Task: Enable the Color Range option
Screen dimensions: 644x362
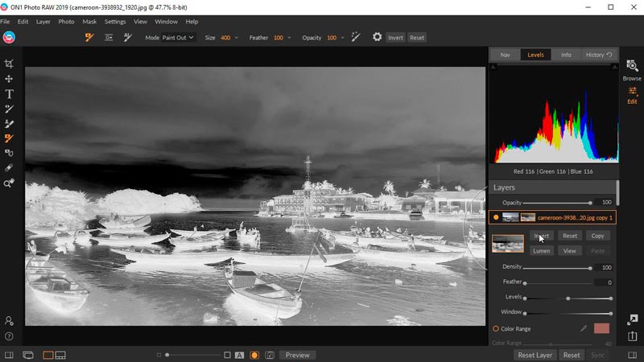Action: 496,328
